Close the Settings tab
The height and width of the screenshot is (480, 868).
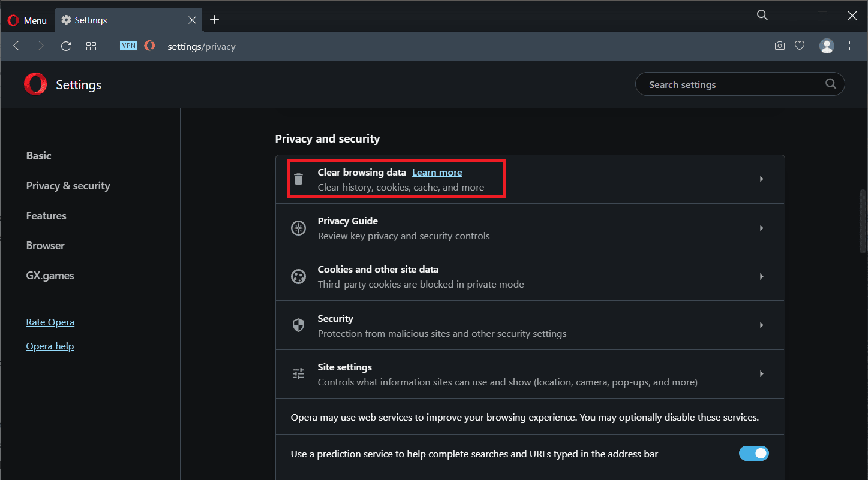pyautogui.click(x=192, y=20)
